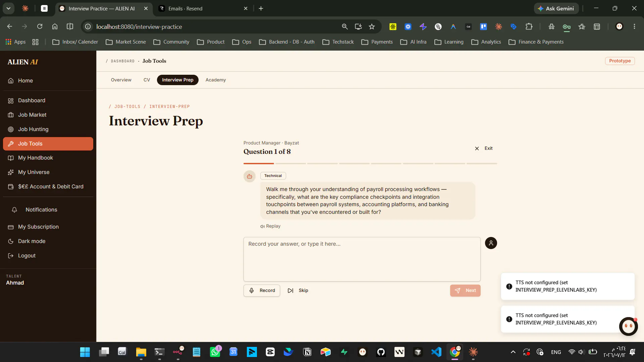Viewport: 644px width, 362px height.
Task: Switch to the CV tab
Action: [x=147, y=80]
